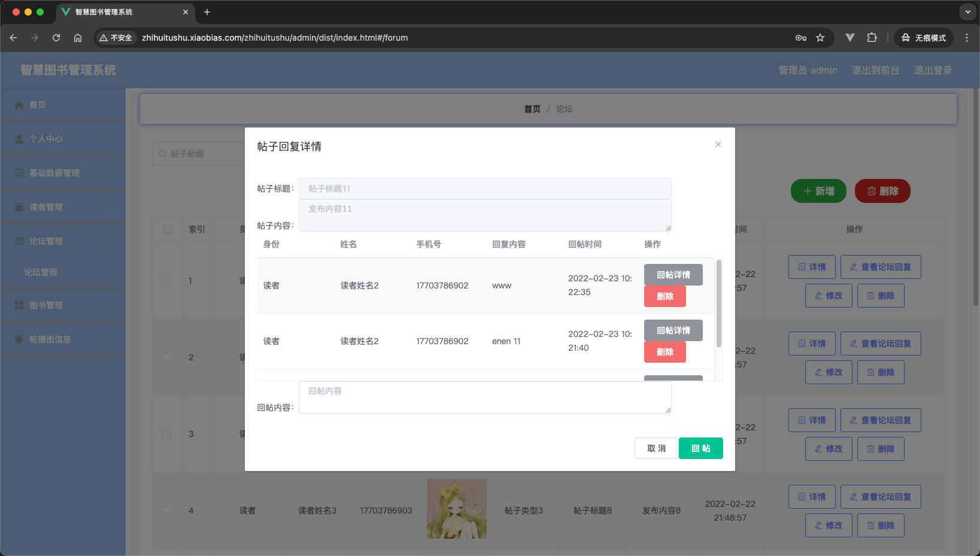Click 修改 in row 2
The image size is (980, 556).
pyautogui.click(x=829, y=372)
